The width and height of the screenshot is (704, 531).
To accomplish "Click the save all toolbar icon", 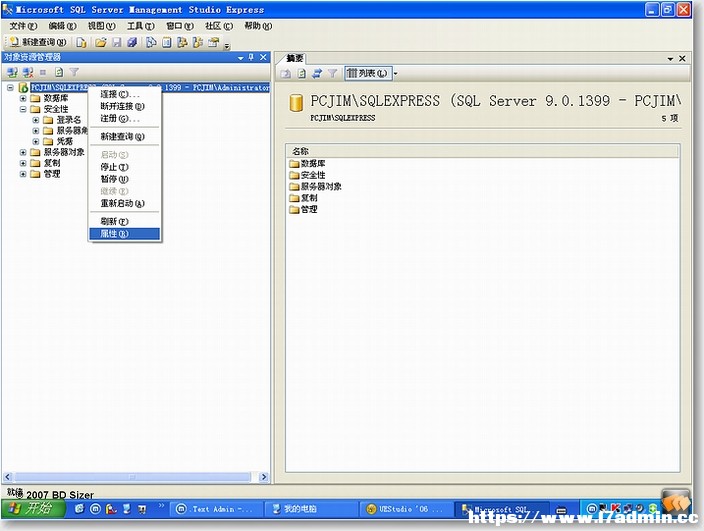I will pos(132,42).
